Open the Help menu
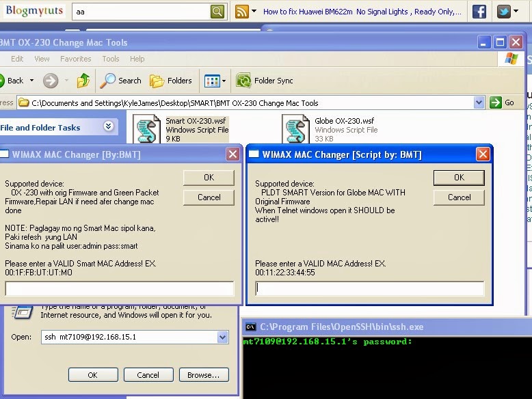Viewport: 532px width, 399px height. click(x=137, y=59)
